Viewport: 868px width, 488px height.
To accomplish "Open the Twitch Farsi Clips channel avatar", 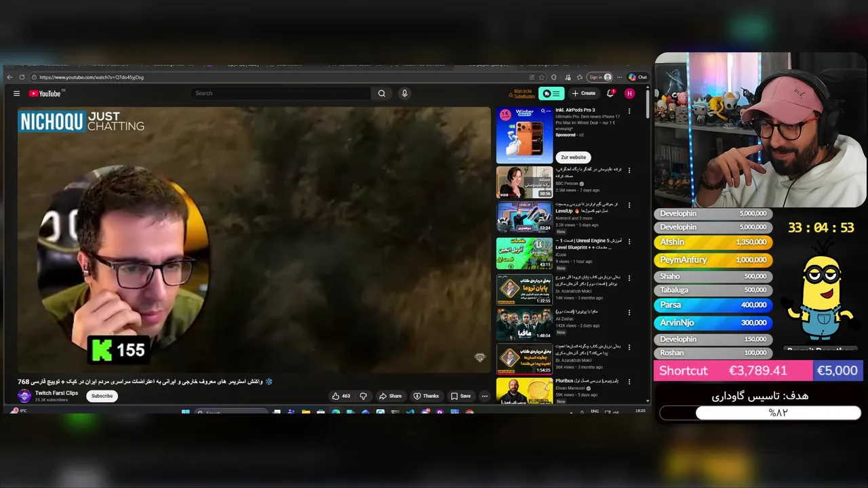I will pos(24,396).
